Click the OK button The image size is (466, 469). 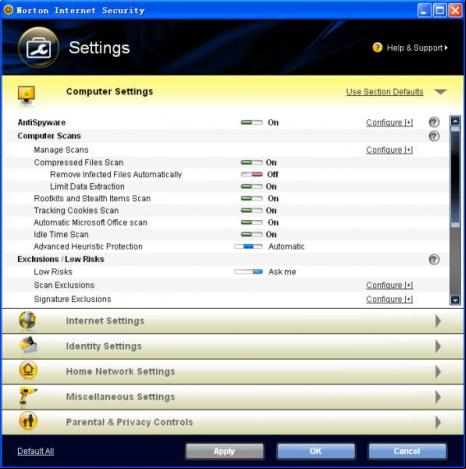(x=316, y=451)
